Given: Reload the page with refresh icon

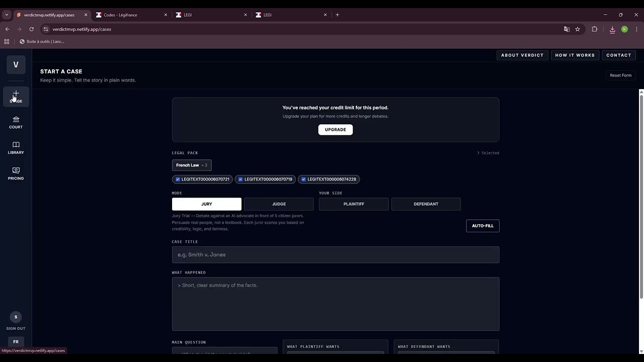Looking at the screenshot, I should 31,29.
